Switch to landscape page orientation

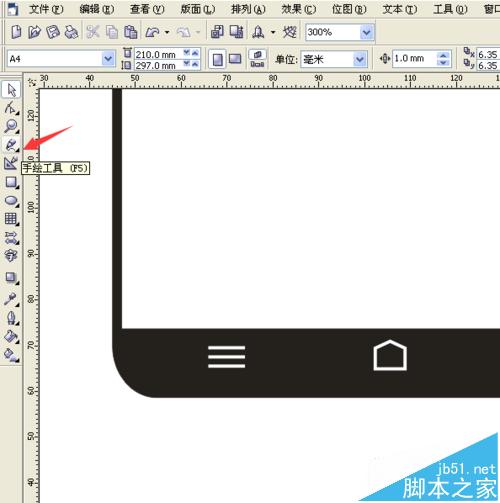tap(235, 60)
